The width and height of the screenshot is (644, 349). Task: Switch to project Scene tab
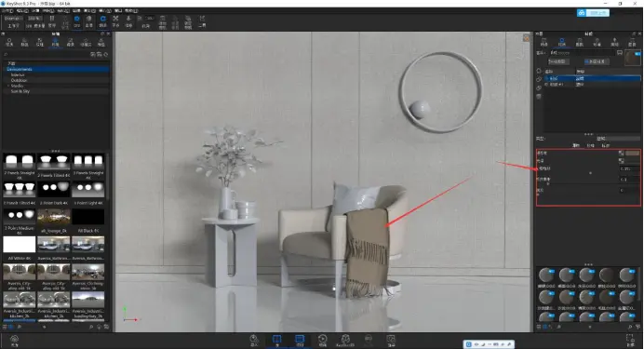(544, 42)
